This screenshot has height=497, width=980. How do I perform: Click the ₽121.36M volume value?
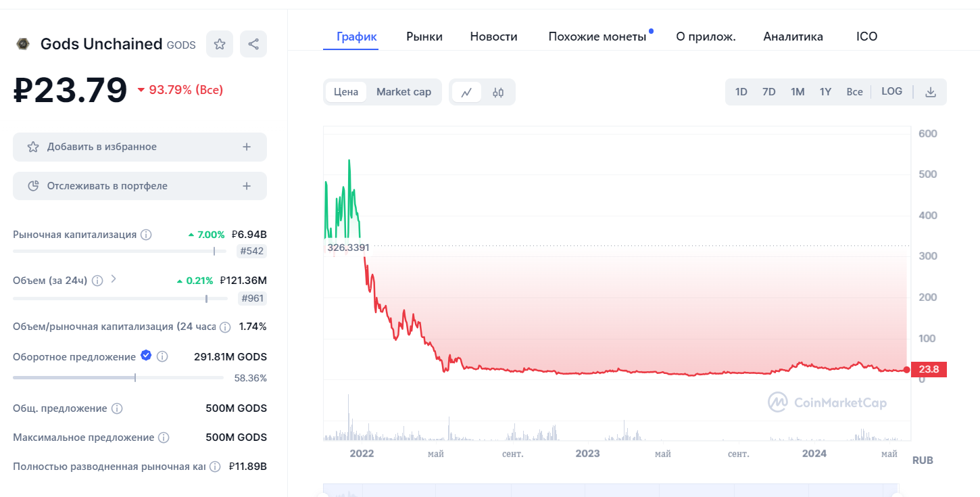(243, 280)
